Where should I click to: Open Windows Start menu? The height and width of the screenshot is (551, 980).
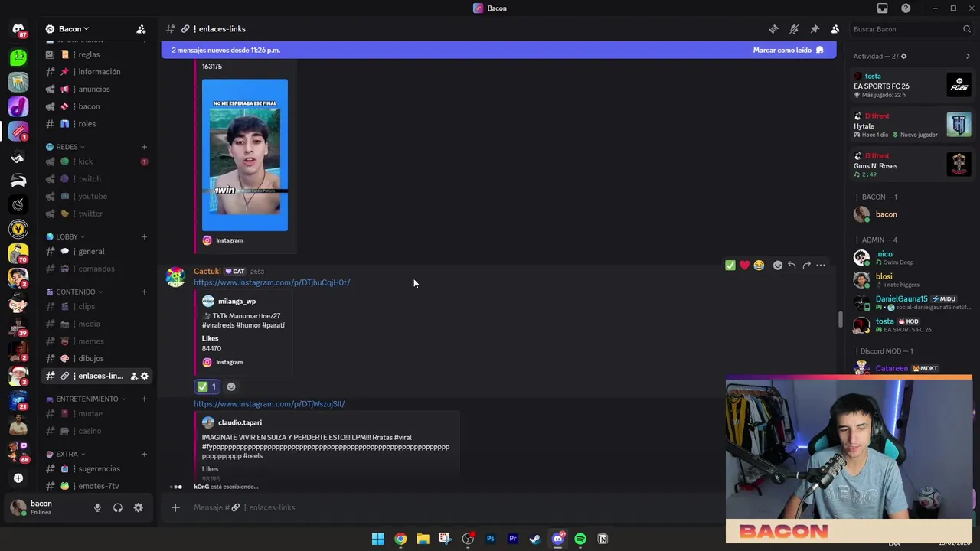point(377,539)
